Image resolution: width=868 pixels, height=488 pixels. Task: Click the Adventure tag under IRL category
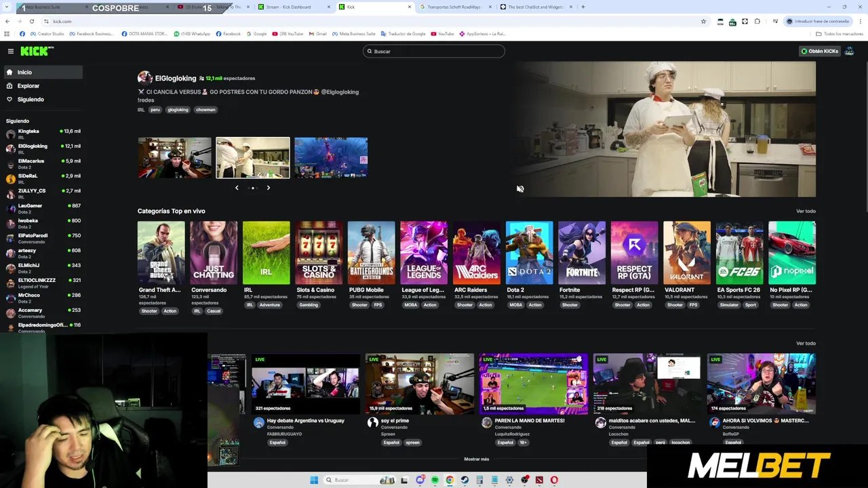pyautogui.click(x=269, y=305)
